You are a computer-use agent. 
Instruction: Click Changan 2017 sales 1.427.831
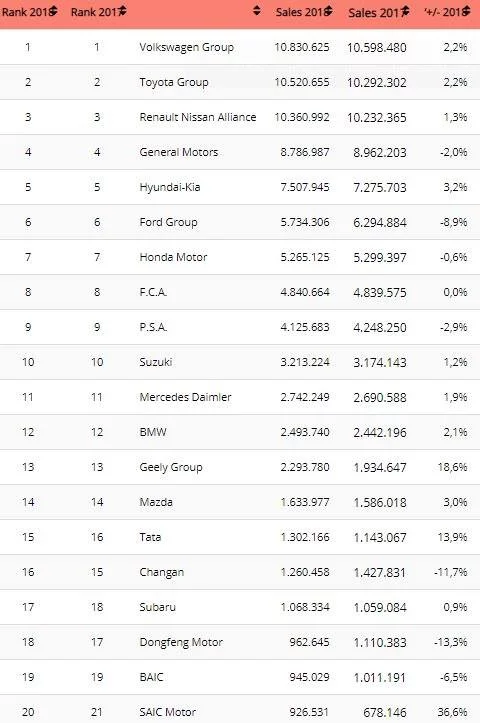click(379, 572)
